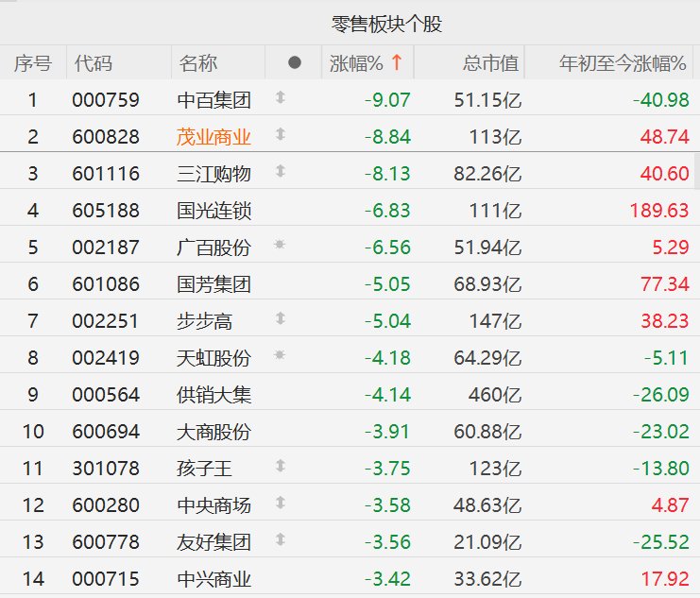Select stock name 国光连锁

point(213,211)
